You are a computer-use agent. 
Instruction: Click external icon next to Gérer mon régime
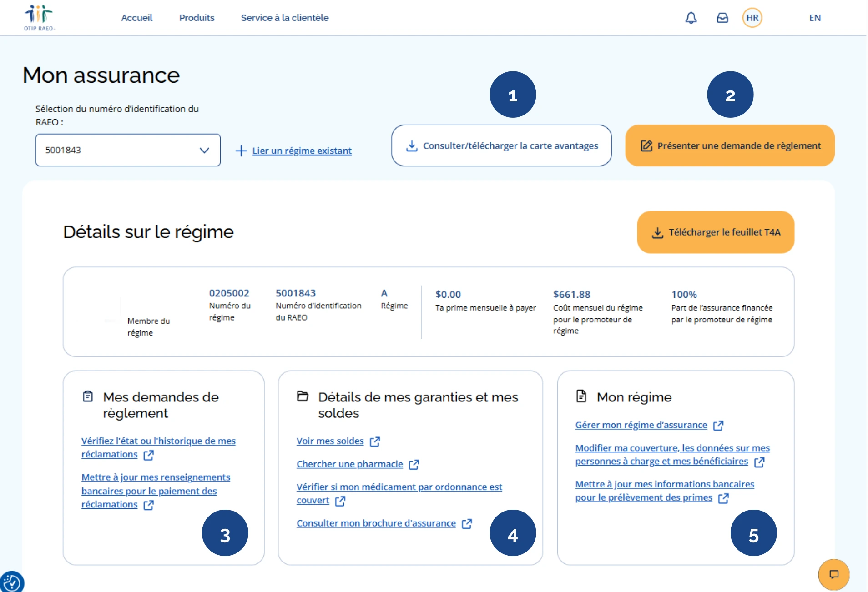(718, 425)
